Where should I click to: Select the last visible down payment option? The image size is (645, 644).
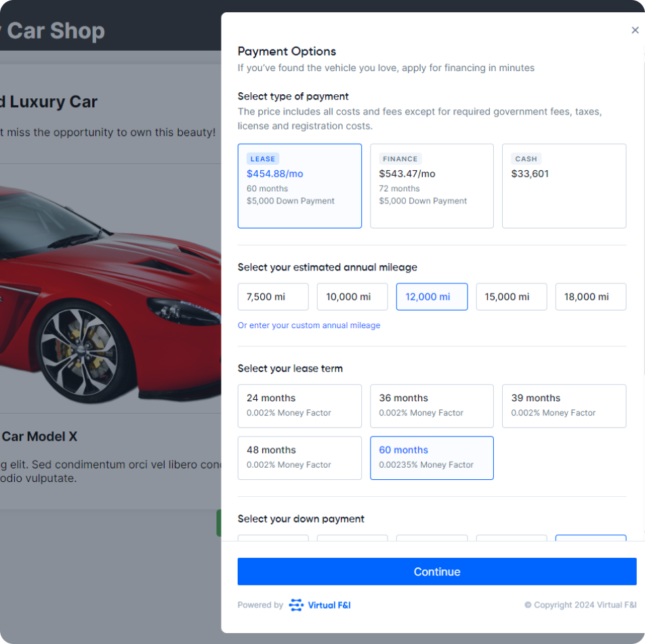(590, 538)
